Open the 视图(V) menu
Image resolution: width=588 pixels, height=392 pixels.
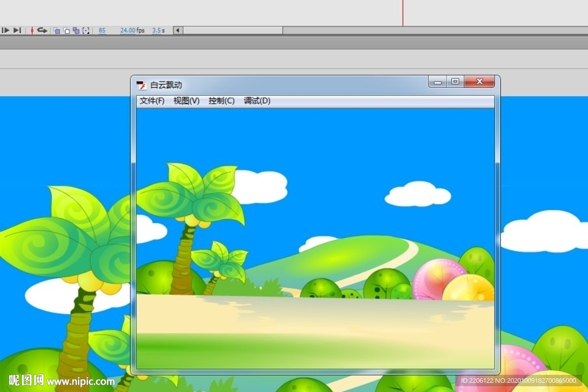(x=187, y=101)
